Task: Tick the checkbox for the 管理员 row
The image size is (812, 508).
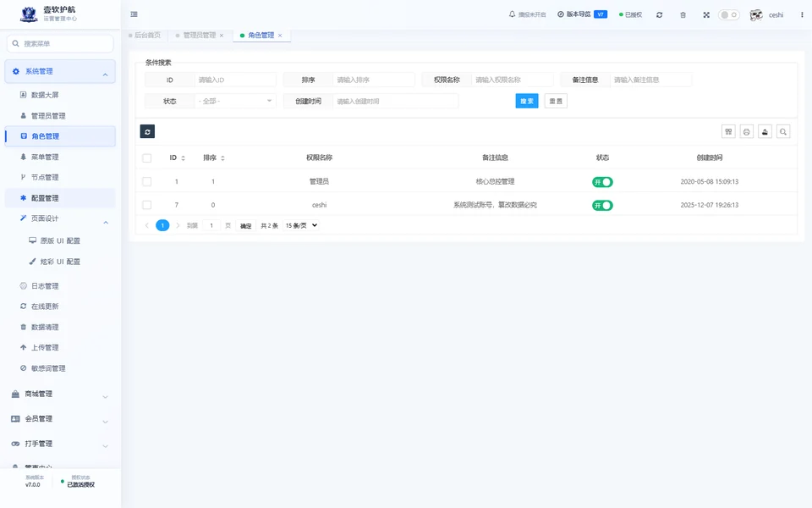Action: (147, 181)
